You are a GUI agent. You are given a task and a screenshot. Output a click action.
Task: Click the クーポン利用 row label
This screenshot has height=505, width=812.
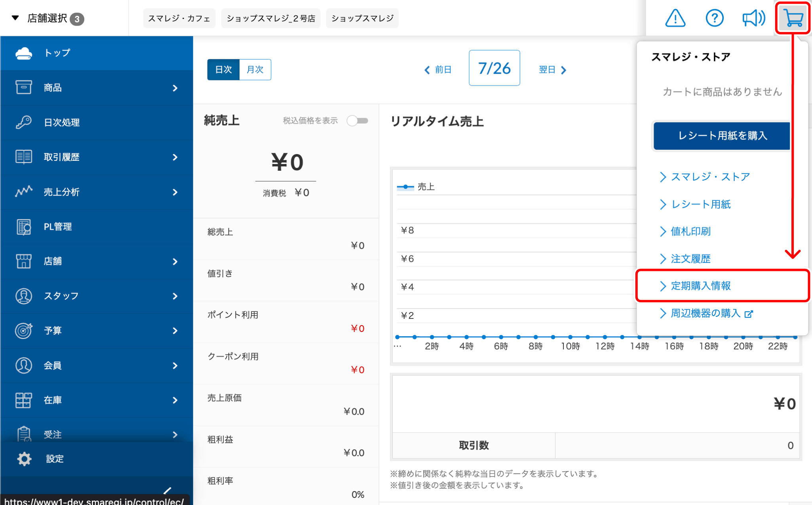coord(233,356)
